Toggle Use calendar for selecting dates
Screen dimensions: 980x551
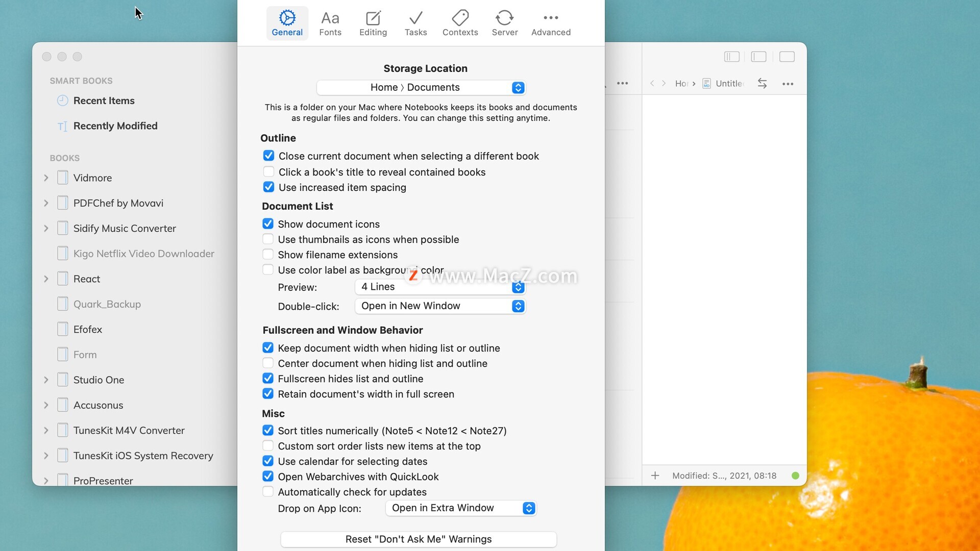point(268,461)
